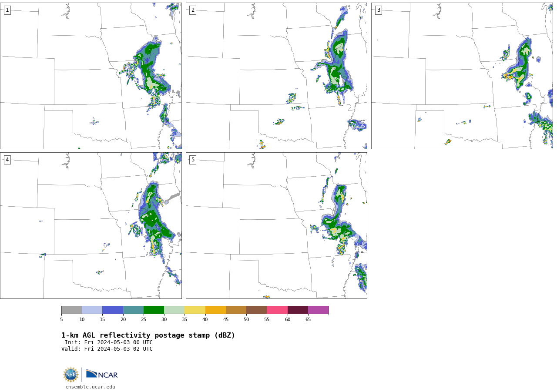Click the orange 40-45 dBZ swatch

pyautogui.click(x=215, y=310)
